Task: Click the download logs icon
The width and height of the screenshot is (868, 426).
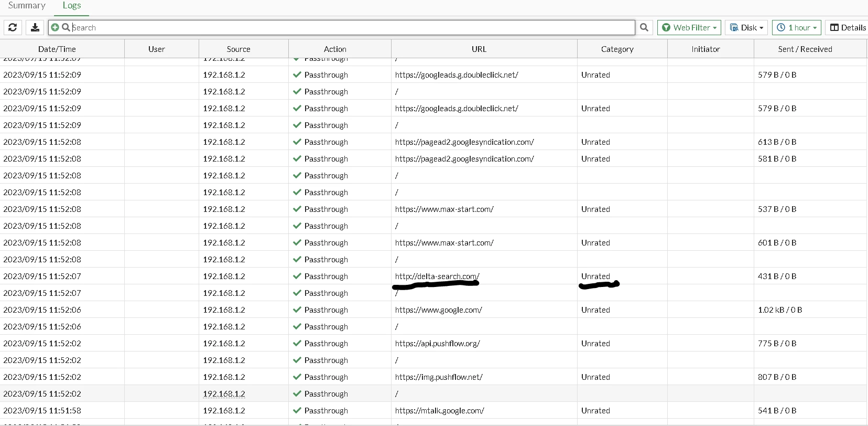Action: pos(35,27)
